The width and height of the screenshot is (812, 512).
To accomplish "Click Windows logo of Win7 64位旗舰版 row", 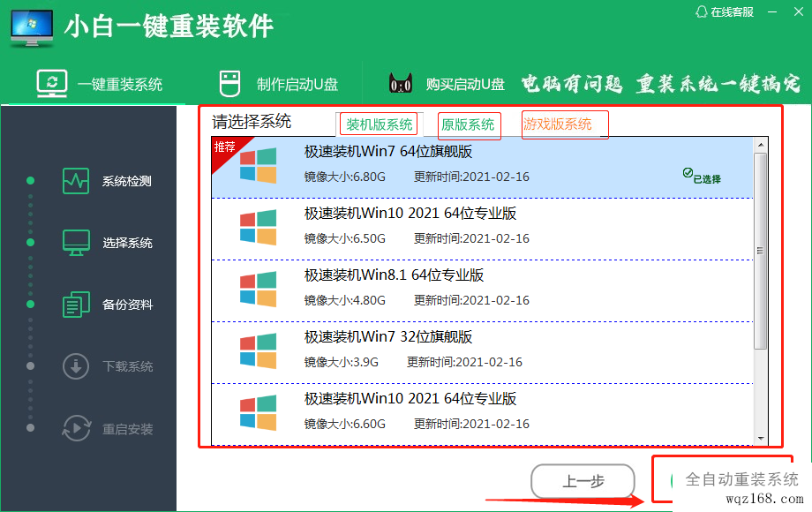I will pos(258,166).
